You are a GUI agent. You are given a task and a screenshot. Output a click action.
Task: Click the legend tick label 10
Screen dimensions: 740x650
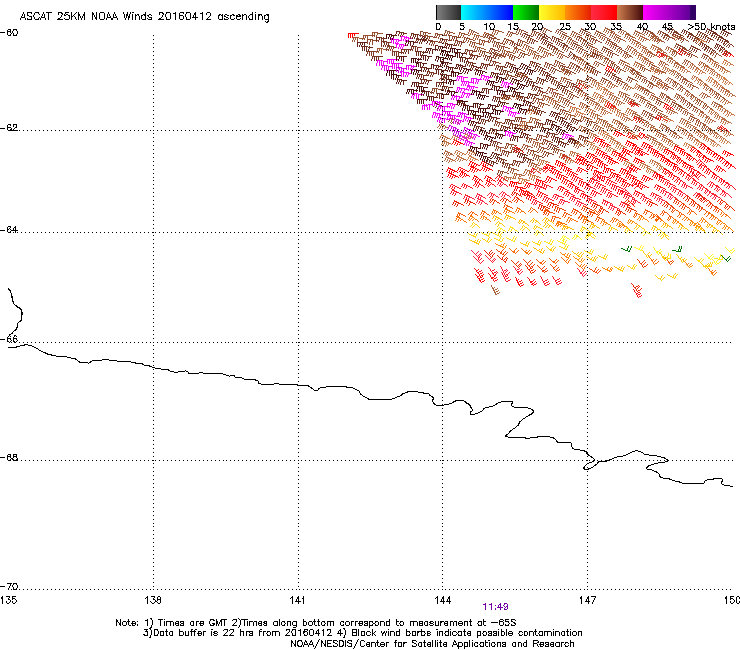click(x=489, y=26)
